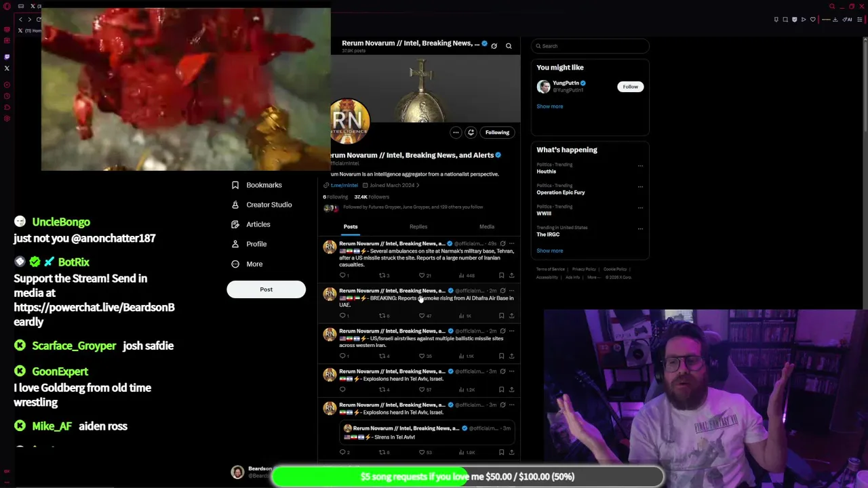Bookmark the Al Dhafra Air Base post
The height and width of the screenshot is (488, 868).
(501, 316)
